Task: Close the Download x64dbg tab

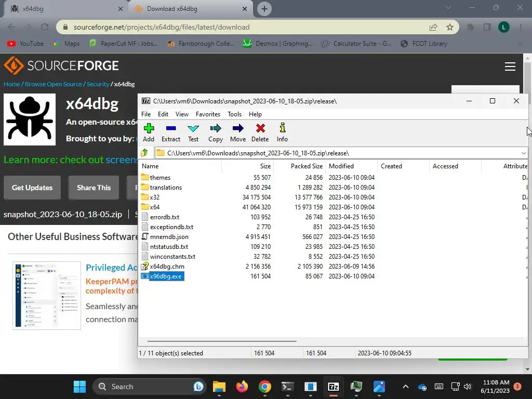Action: [245, 9]
